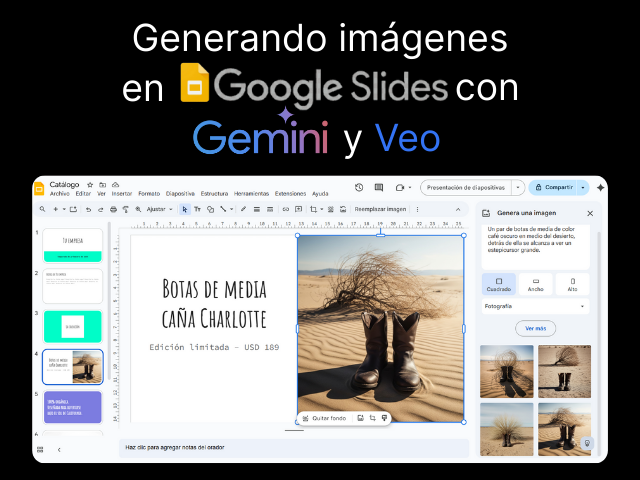Click Quitar fondo button
This screenshot has width=640, height=480.
325,418
